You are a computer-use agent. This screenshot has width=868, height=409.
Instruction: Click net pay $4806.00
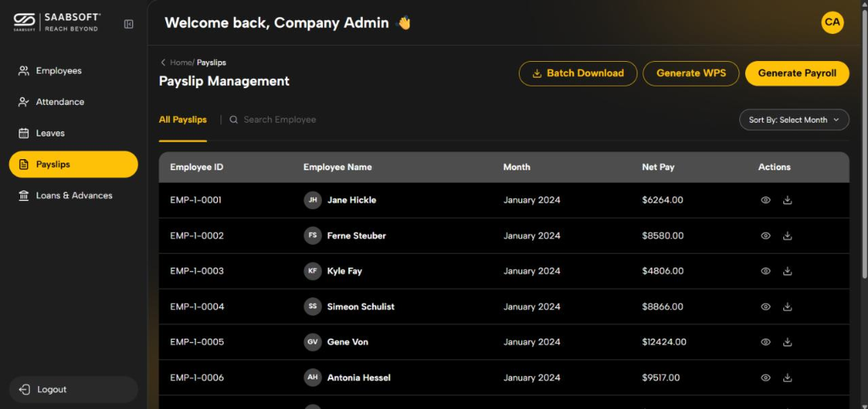(x=663, y=271)
